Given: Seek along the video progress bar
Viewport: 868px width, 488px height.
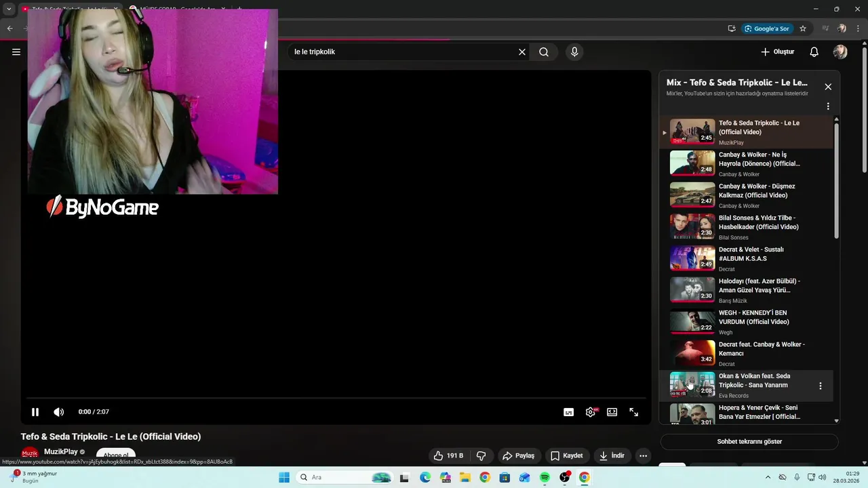Looking at the screenshot, I should (336, 398).
